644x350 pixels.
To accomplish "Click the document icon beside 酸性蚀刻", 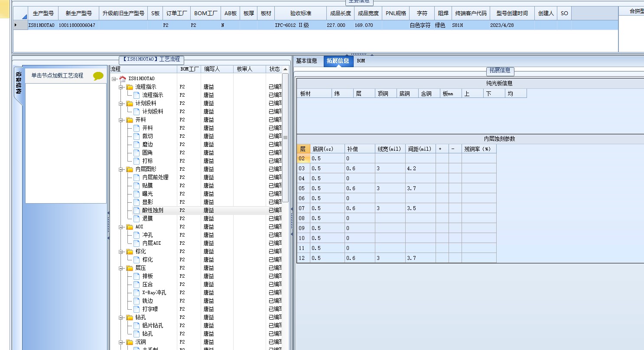I will tap(137, 210).
